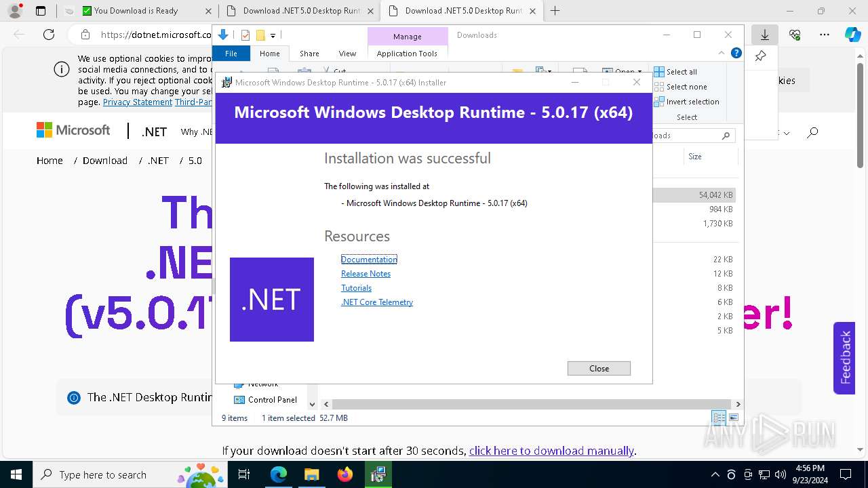Open the .NET Core Telemetry link
The height and width of the screenshot is (488, 868).
(377, 302)
